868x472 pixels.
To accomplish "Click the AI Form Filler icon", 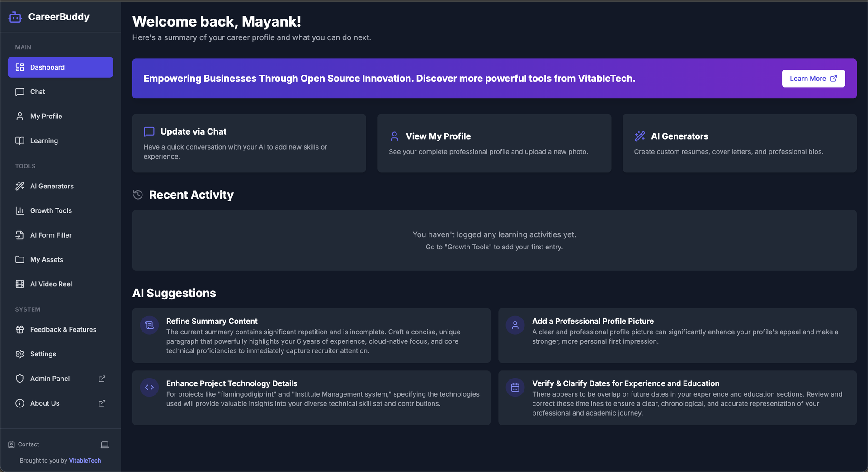I will [x=20, y=235].
